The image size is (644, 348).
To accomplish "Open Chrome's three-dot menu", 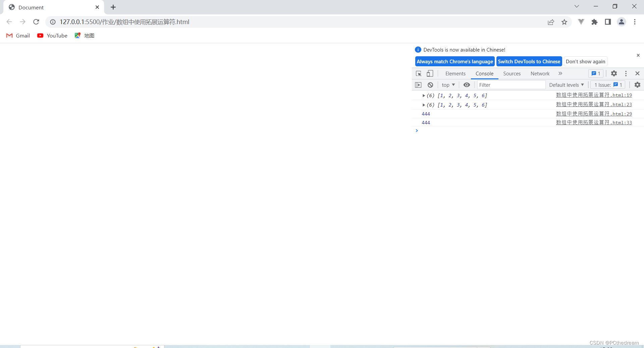I will pyautogui.click(x=635, y=22).
